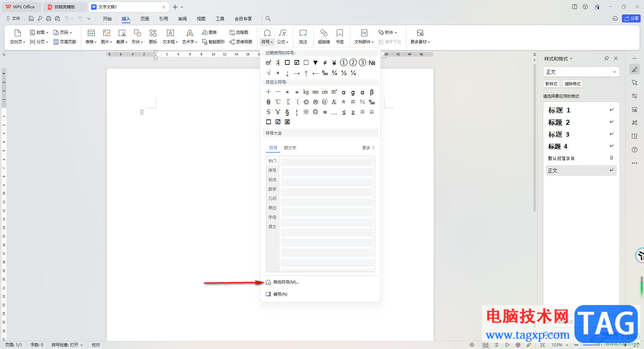The image size is (644, 349).
Task: Click the search magnifier in menu bar
Action: (x=268, y=19)
